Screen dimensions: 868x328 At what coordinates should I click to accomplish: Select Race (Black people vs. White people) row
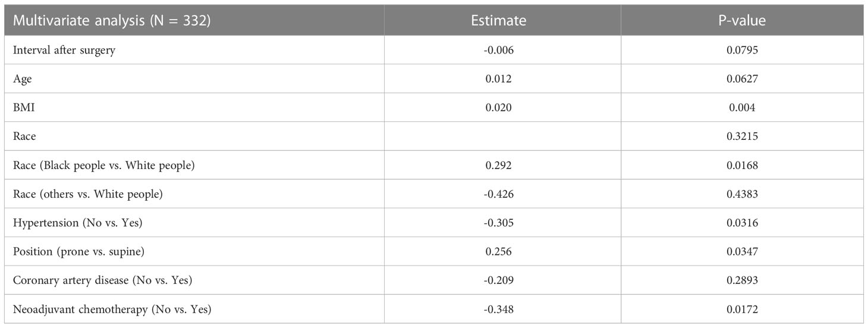point(434,165)
